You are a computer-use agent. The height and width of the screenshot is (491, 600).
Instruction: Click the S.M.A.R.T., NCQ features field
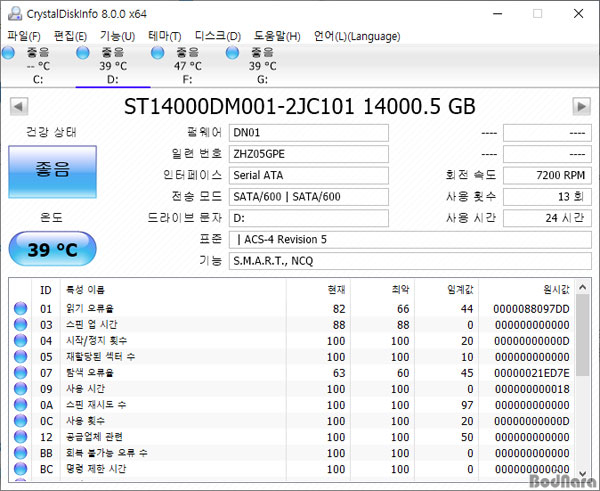coord(410,261)
